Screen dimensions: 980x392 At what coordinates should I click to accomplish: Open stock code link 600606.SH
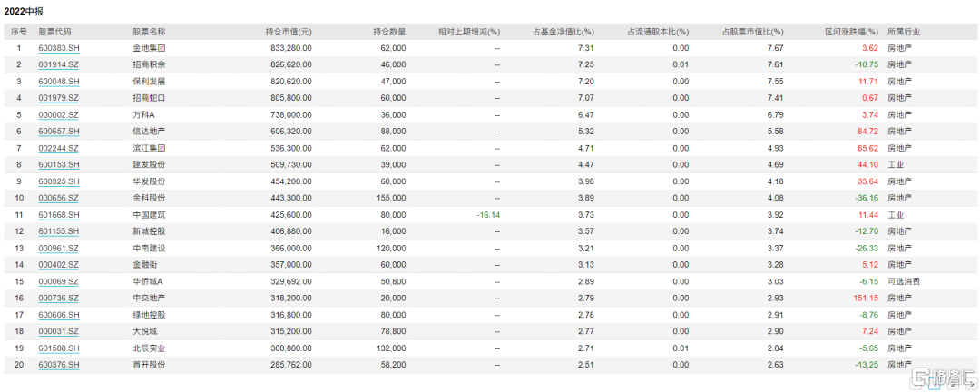tap(59, 315)
